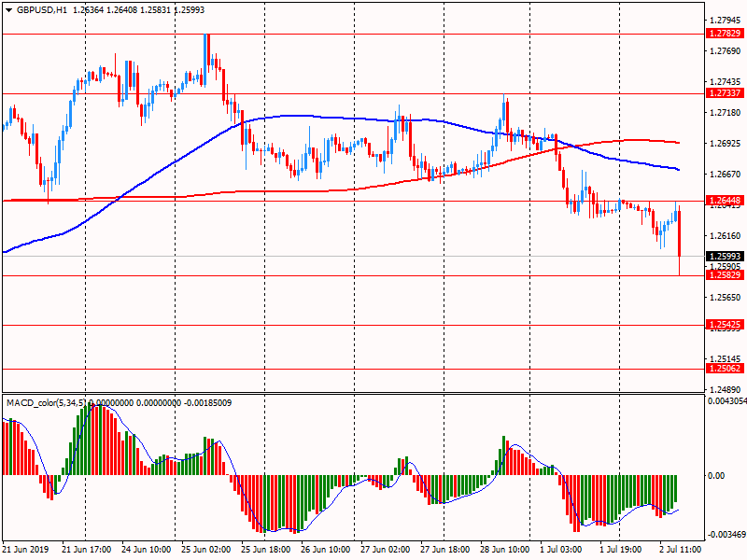Click the 1.26925 price scale label

point(726,144)
